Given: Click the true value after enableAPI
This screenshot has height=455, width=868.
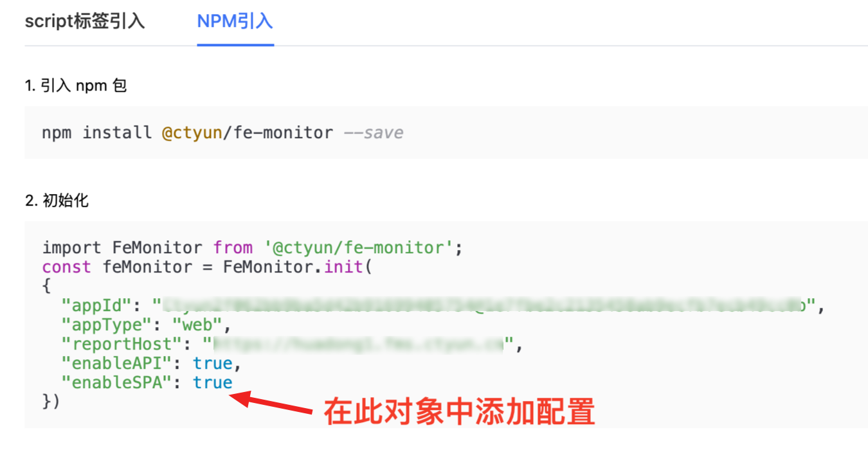Looking at the screenshot, I should pos(212,363).
